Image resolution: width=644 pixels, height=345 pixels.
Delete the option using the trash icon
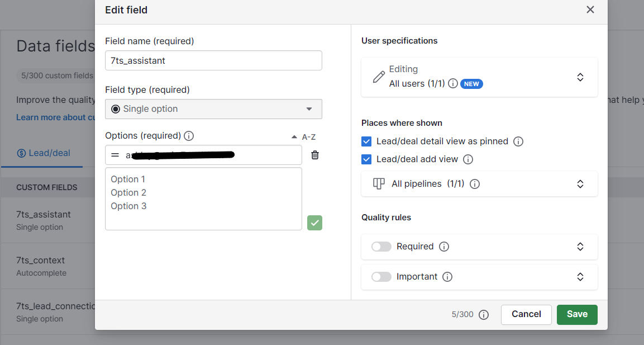pyautogui.click(x=315, y=155)
